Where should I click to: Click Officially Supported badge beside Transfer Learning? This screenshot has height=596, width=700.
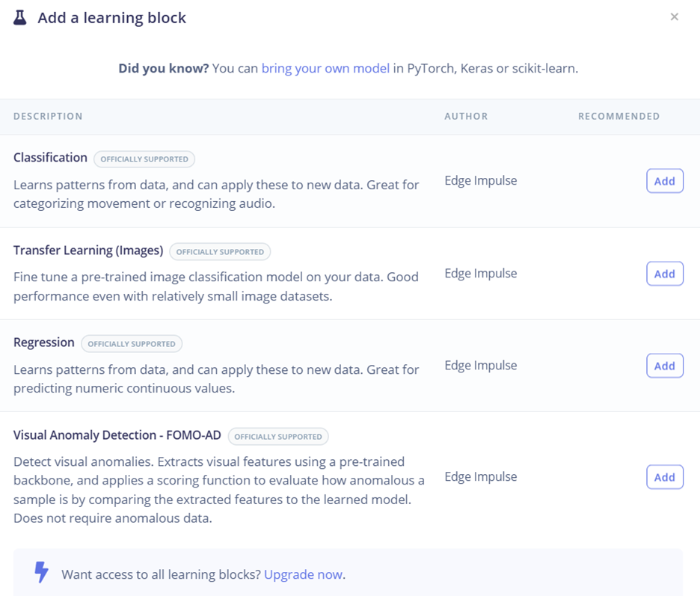(x=220, y=252)
